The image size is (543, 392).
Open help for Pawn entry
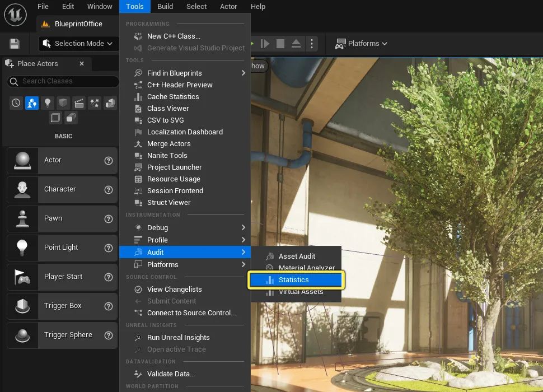pyautogui.click(x=109, y=219)
